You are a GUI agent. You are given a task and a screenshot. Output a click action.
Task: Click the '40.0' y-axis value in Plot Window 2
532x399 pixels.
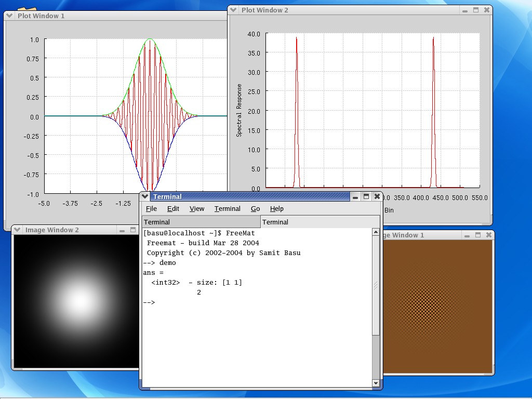[x=254, y=34]
